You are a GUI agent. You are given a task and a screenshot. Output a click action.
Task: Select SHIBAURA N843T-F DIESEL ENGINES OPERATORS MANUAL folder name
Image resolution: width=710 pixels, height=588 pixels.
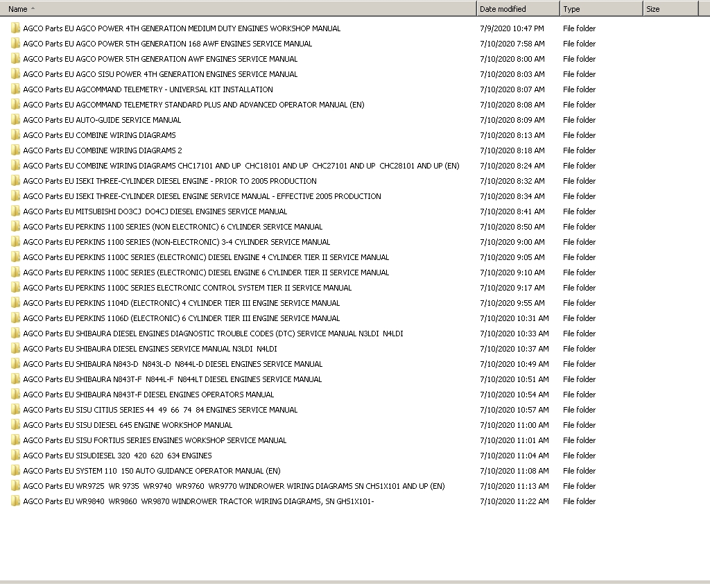(x=148, y=395)
